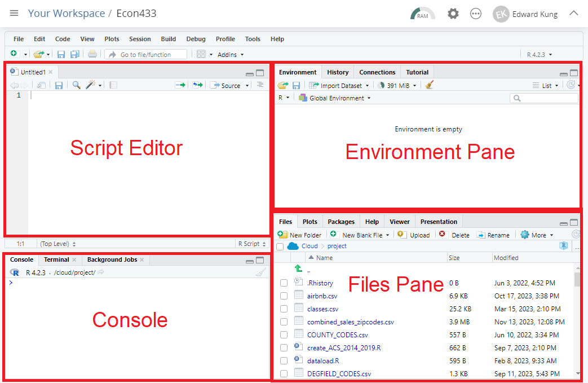This screenshot has height=383, width=588.
Task: Open the airbnb.csv file
Action: pos(322,296)
